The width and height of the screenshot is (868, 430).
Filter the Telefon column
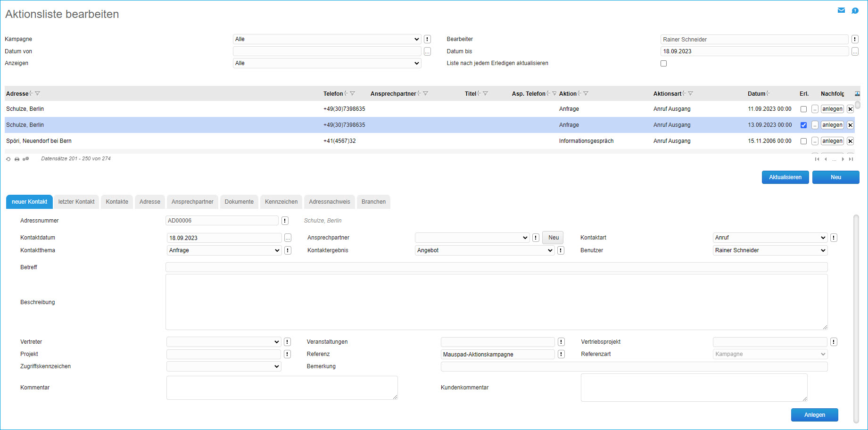[x=352, y=93]
